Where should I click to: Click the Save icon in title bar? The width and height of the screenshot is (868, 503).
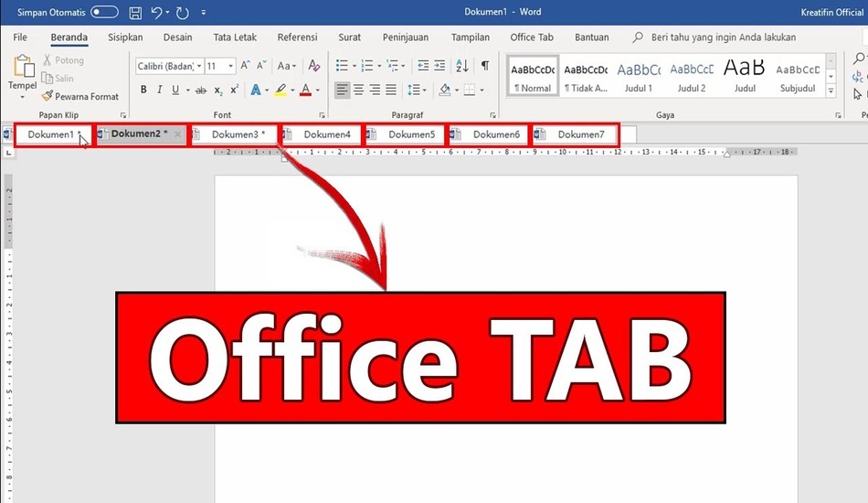pyautogui.click(x=135, y=13)
